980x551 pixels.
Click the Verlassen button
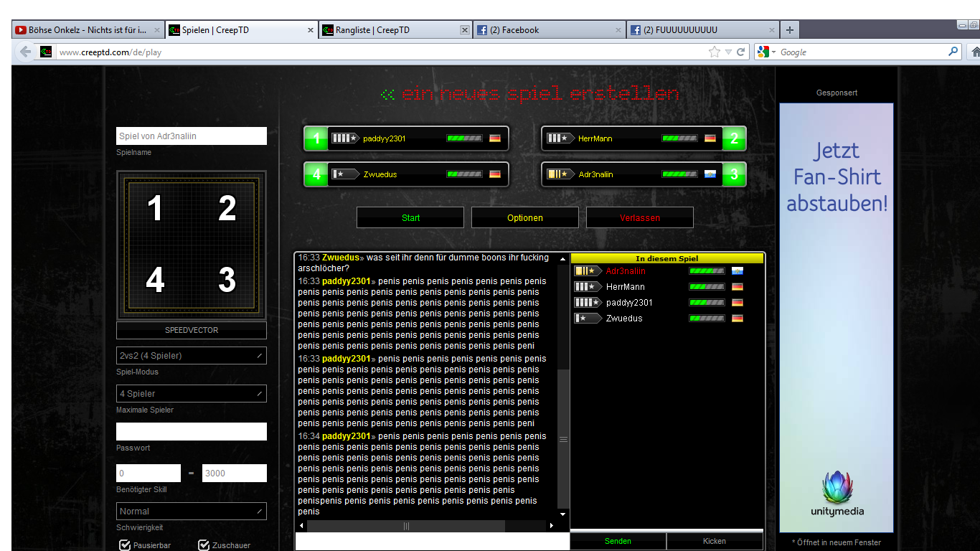tap(640, 218)
